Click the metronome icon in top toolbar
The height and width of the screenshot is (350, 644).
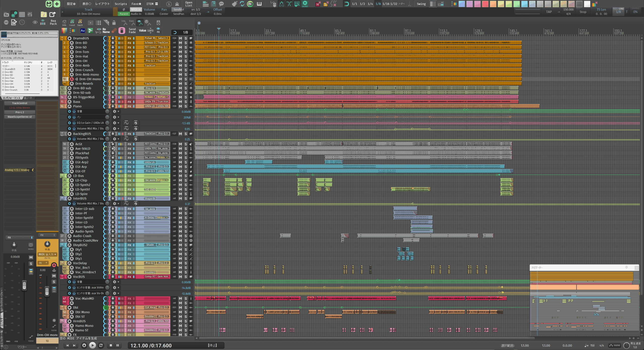click(177, 4)
